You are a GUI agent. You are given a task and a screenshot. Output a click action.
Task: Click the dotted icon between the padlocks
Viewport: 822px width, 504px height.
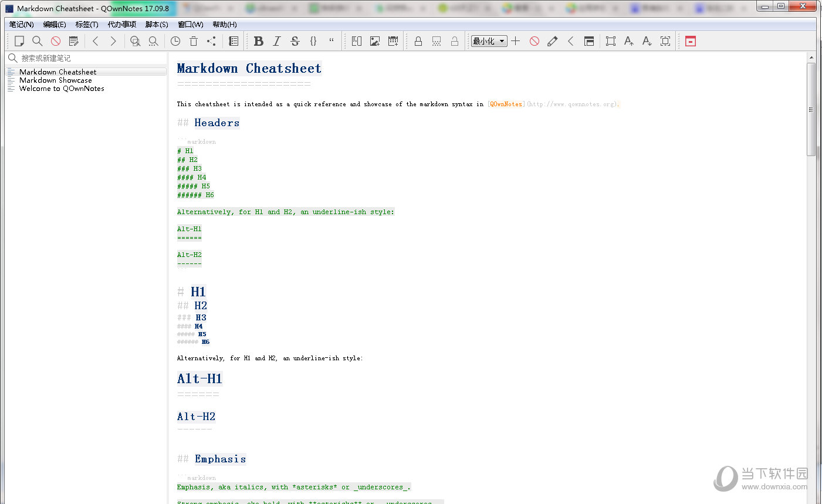tap(437, 41)
